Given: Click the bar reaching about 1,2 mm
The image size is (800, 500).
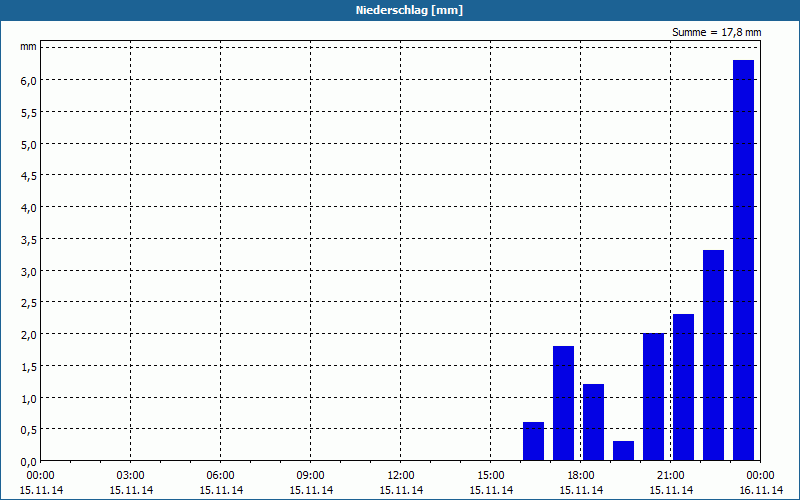Looking at the screenshot, I should point(593,422).
